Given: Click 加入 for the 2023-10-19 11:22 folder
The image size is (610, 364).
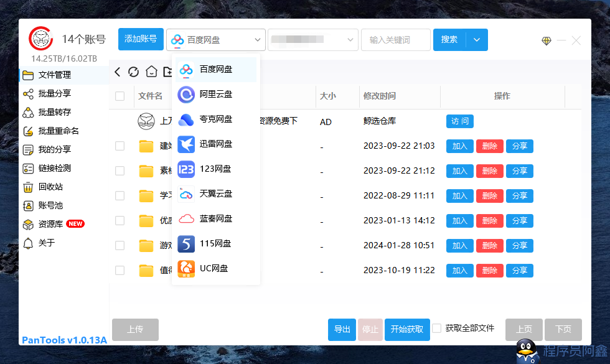Looking at the screenshot, I should (460, 271).
